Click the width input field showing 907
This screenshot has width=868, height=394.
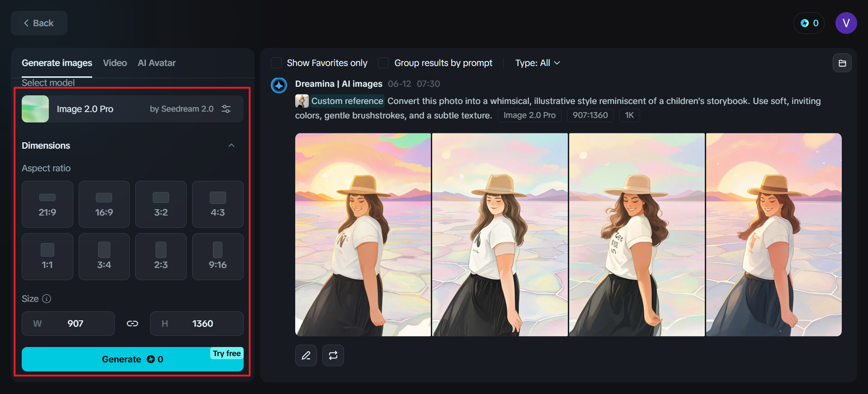[68, 324]
